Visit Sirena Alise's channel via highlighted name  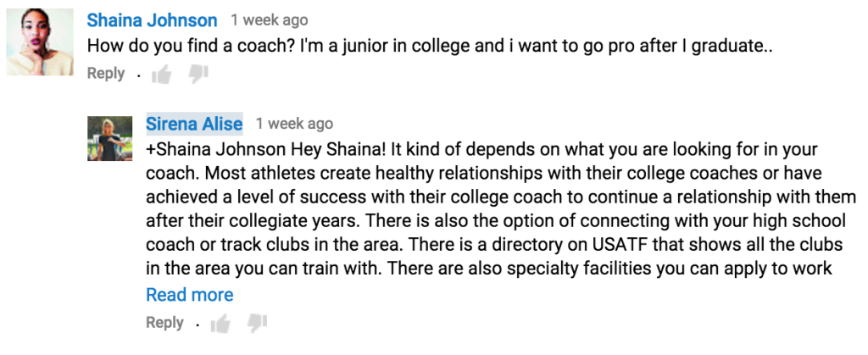194,124
